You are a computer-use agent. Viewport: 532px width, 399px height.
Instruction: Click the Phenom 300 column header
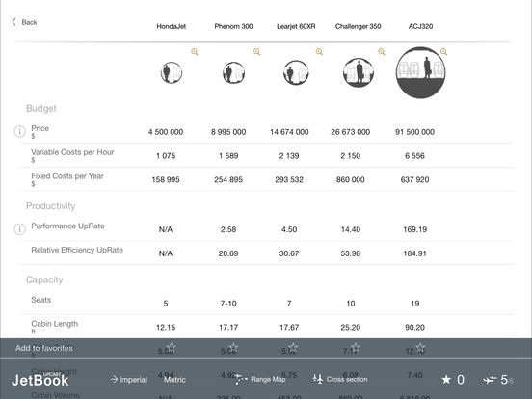coord(233,26)
